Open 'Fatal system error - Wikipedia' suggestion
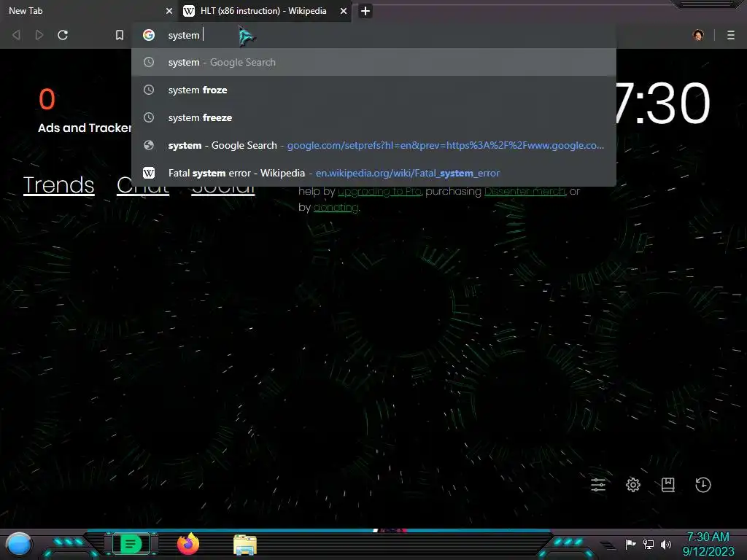747x560 pixels. click(x=373, y=173)
